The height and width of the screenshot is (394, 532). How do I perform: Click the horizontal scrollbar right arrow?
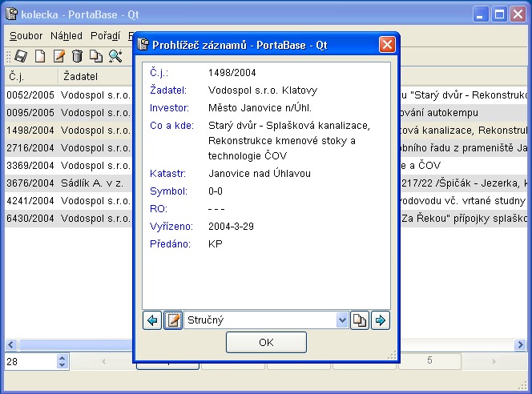520,345
